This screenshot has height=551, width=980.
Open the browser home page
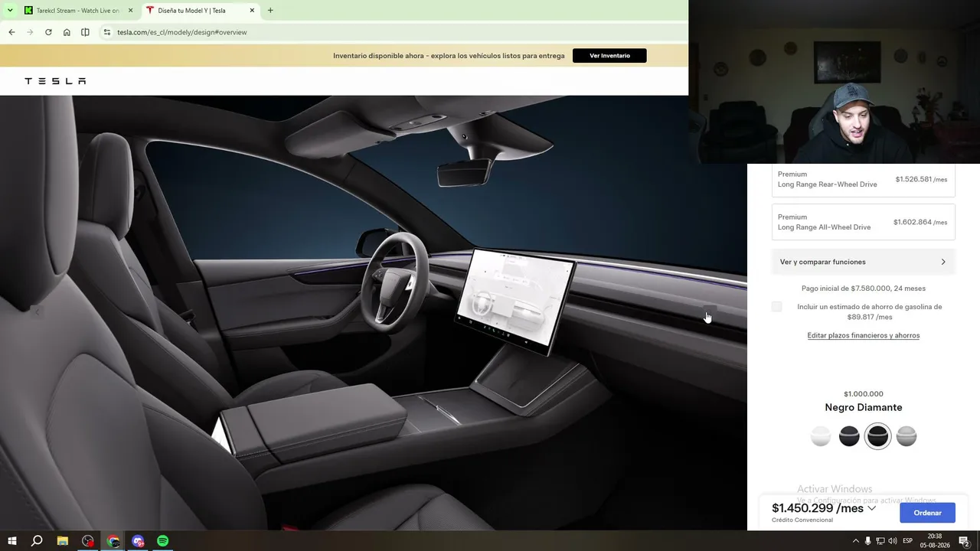click(x=67, y=32)
